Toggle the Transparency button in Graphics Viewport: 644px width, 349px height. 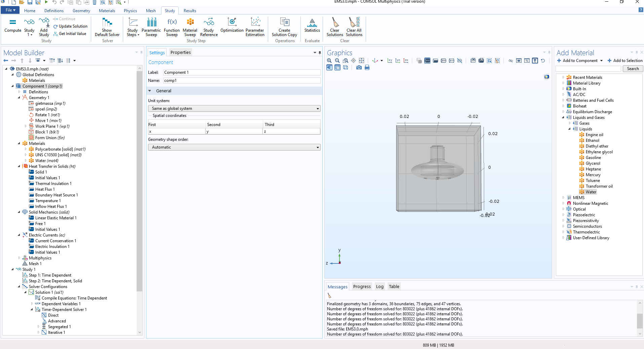click(337, 68)
